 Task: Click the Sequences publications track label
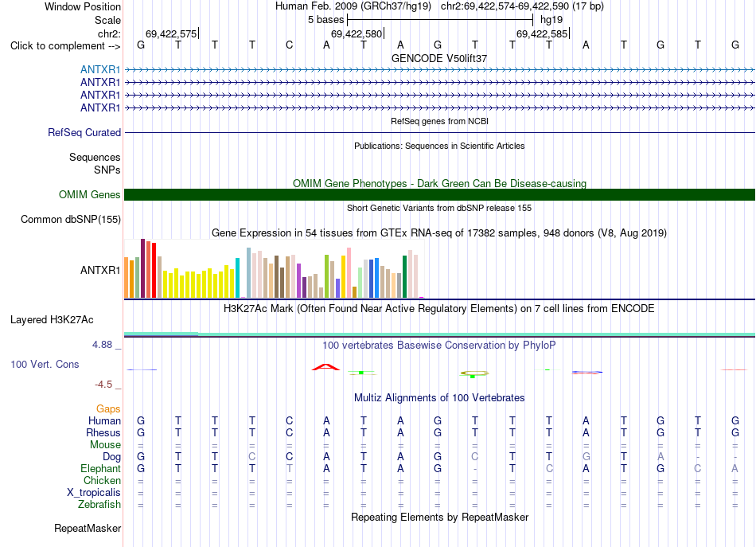(x=95, y=157)
